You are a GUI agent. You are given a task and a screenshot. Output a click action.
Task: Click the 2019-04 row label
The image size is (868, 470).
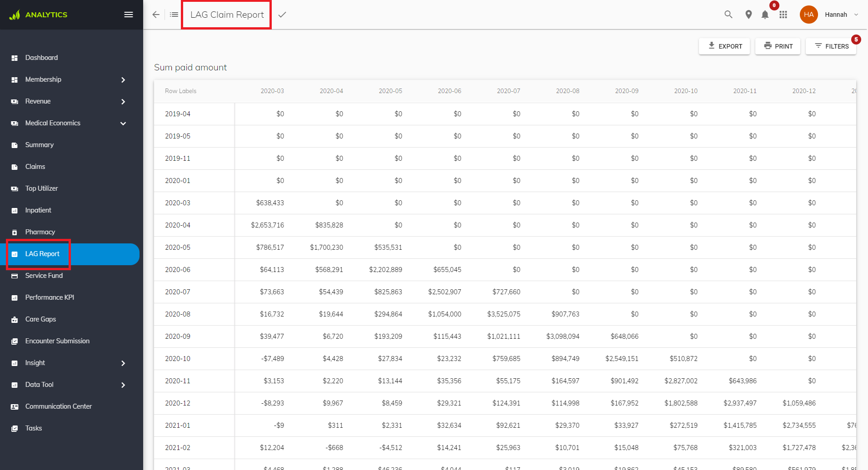click(x=178, y=114)
